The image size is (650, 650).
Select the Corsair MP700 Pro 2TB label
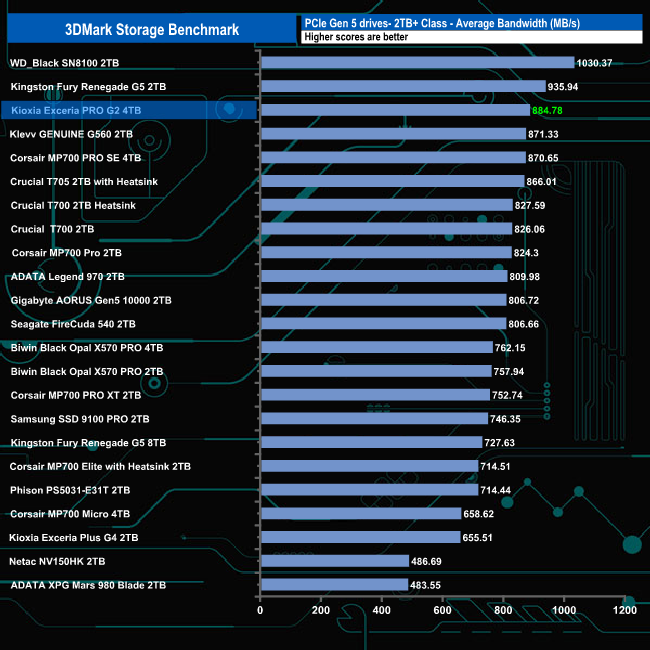pos(67,253)
